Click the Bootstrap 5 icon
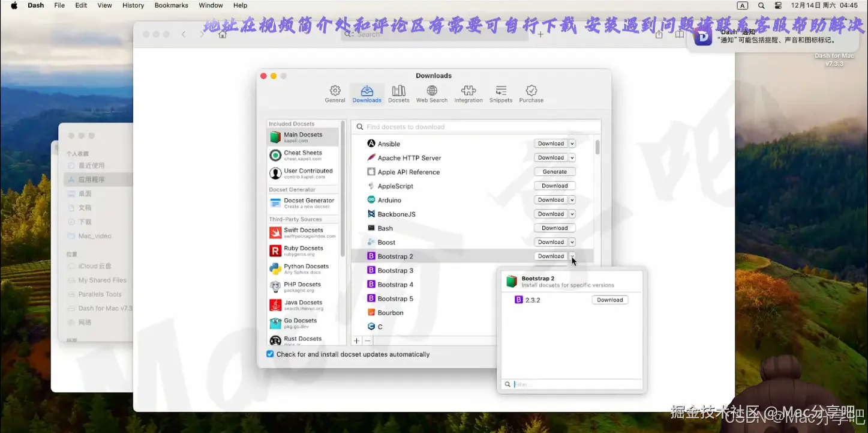This screenshot has width=868, height=433. coord(371,298)
